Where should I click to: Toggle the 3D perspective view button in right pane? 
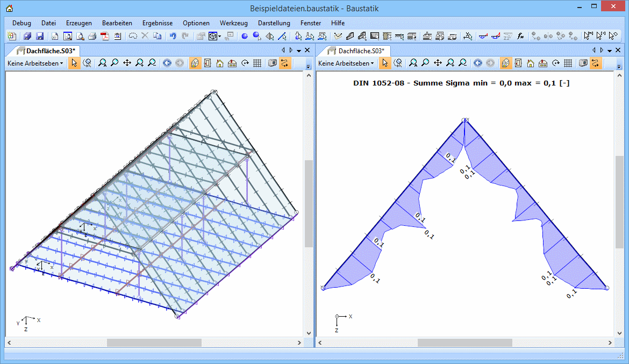(505, 63)
